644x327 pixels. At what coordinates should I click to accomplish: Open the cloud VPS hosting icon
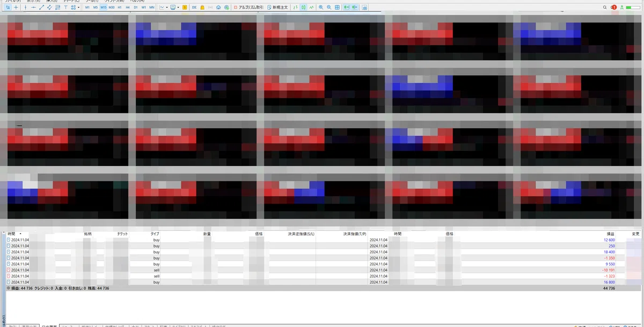coord(218,8)
